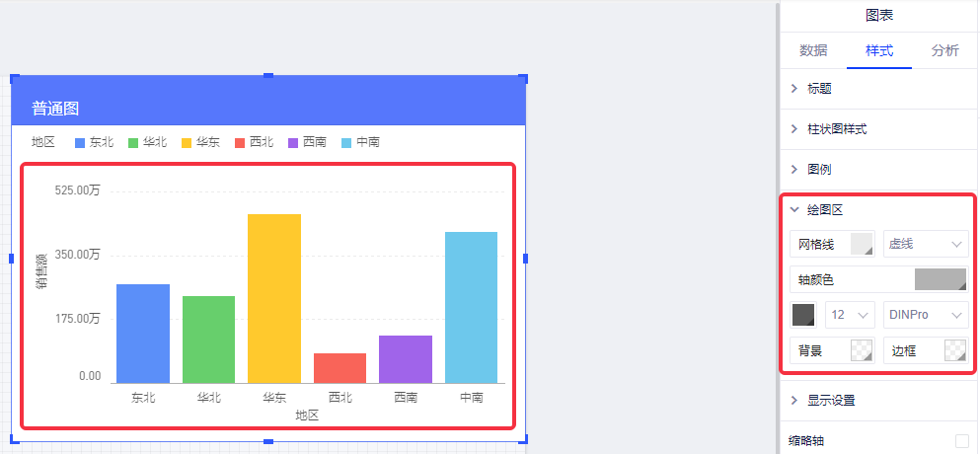Click the yellow 华东 bar
Viewport: 980px width, 454px height.
pos(274,298)
